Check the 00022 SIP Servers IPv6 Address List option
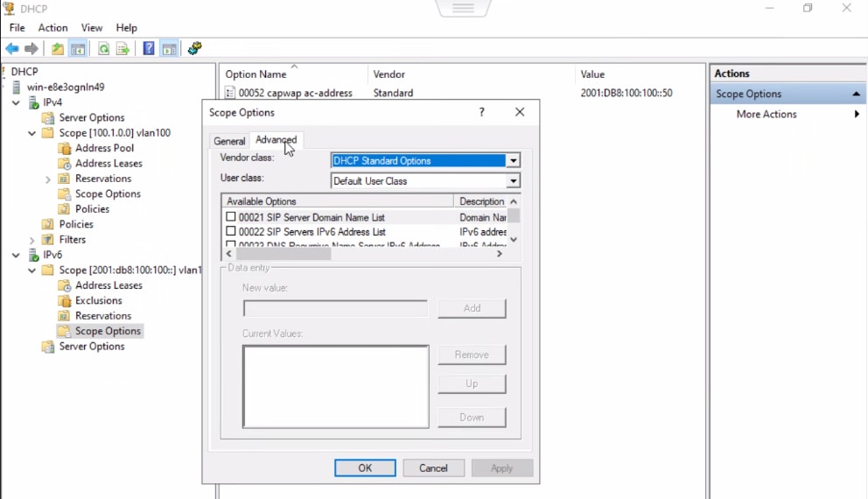This screenshot has width=868, height=499. (231, 231)
